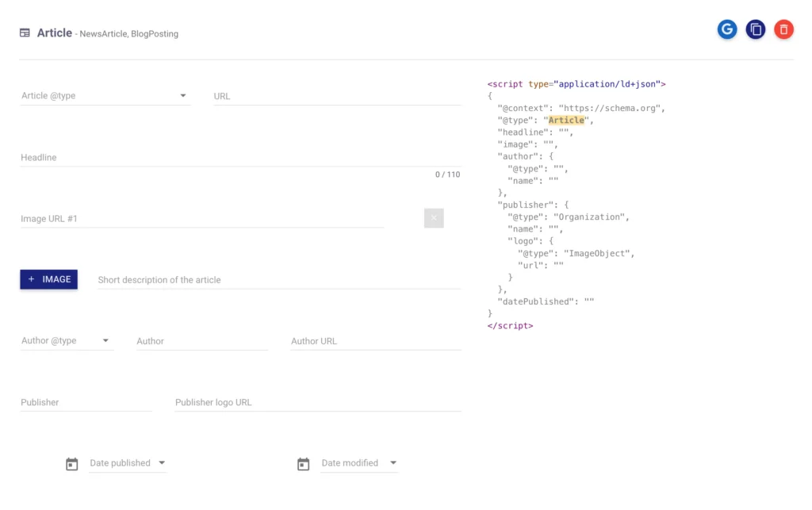Click the Publisher logo URL field

(x=318, y=402)
